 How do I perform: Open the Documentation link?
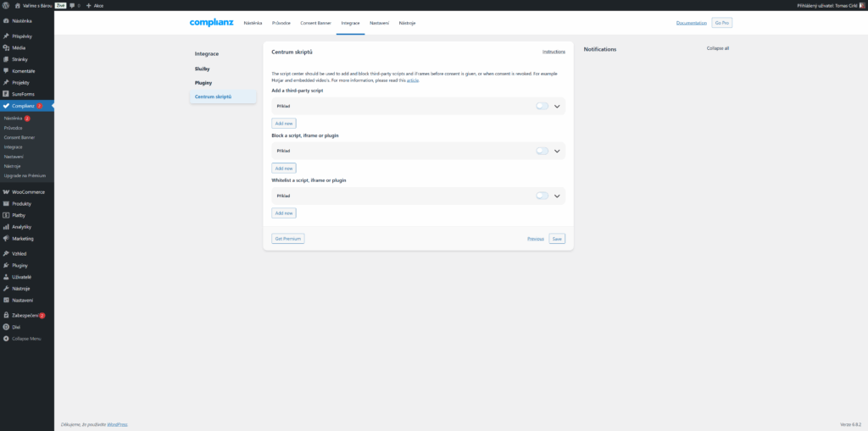click(x=691, y=23)
